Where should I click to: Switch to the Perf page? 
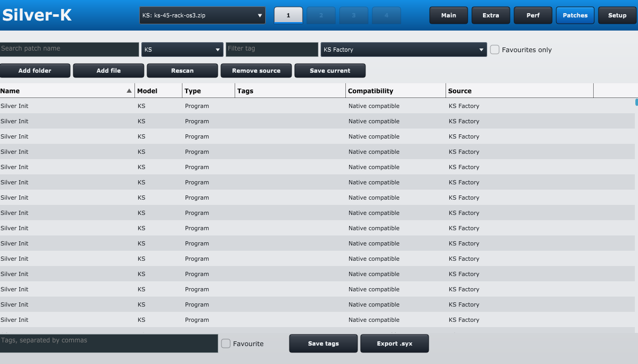click(x=533, y=15)
